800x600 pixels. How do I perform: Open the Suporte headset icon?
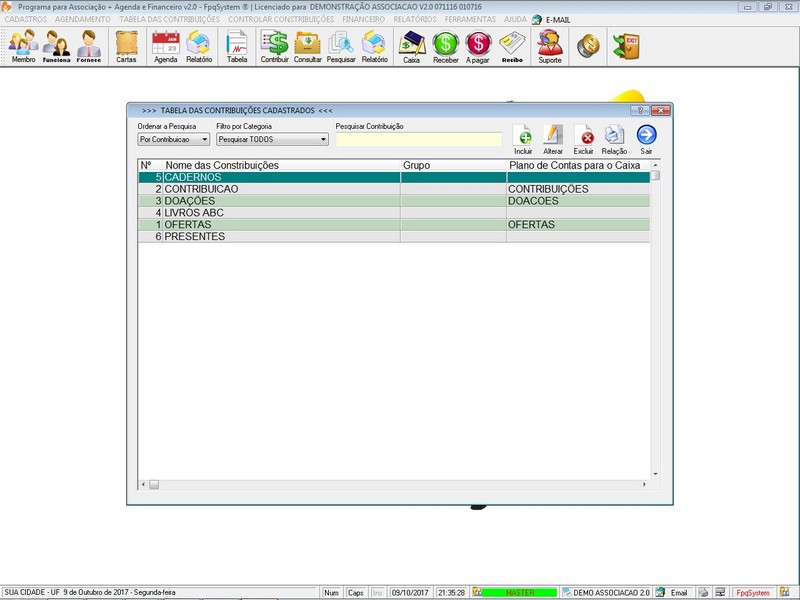[x=549, y=46]
